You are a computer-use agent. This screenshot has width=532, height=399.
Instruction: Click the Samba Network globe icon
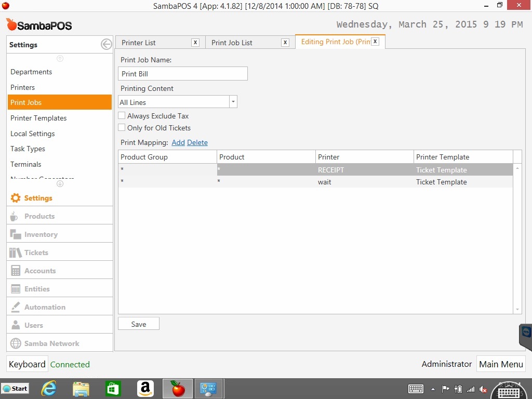pyautogui.click(x=16, y=343)
